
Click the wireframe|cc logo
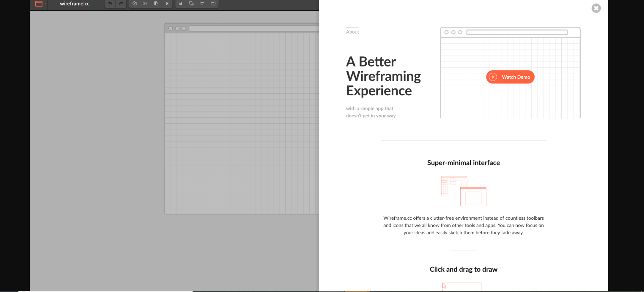pyautogui.click(x=75, y=4)
